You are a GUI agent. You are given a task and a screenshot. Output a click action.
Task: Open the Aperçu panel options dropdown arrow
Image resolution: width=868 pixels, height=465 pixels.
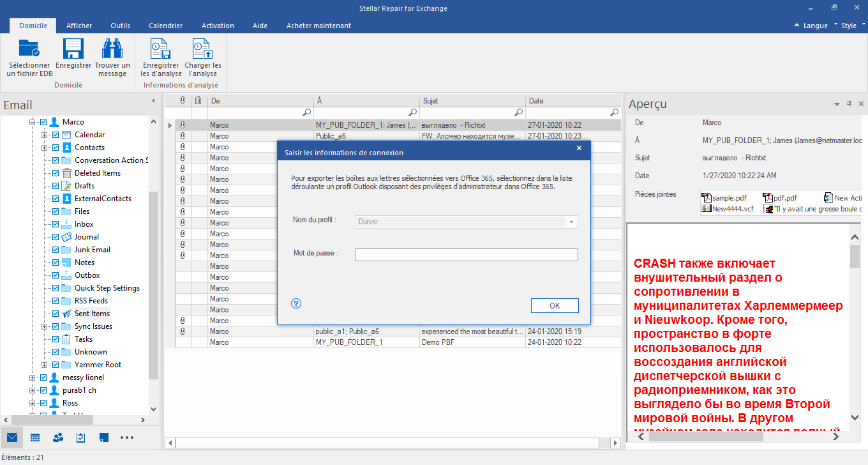click(837, 103)
